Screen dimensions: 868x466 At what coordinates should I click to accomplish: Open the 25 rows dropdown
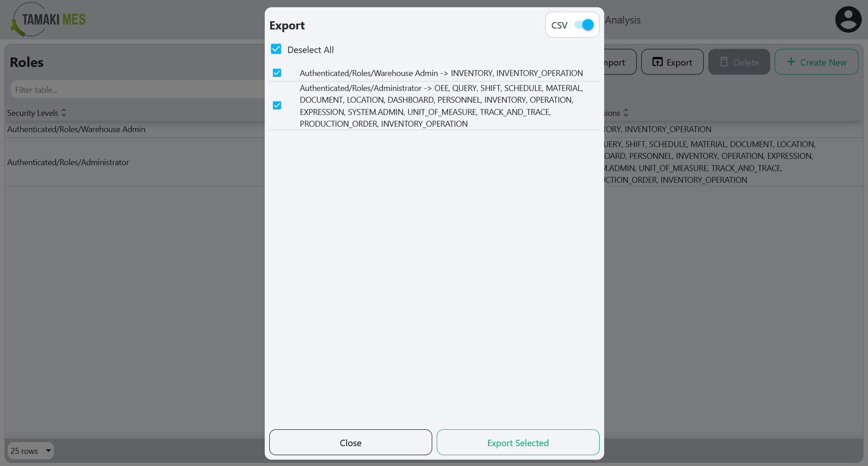point(29,451)
